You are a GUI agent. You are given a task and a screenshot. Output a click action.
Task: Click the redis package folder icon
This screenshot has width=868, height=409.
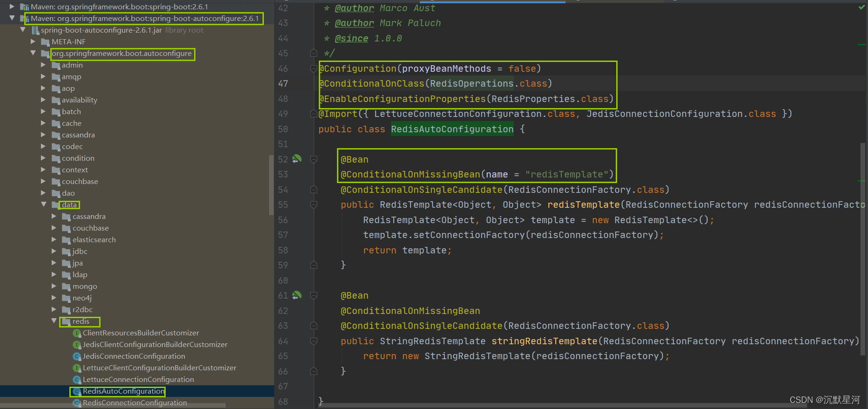(x=66, y=321)
